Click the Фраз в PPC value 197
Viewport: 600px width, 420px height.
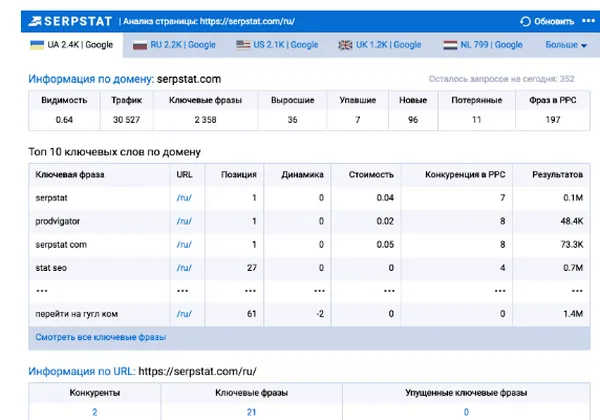tap(553, 120)
